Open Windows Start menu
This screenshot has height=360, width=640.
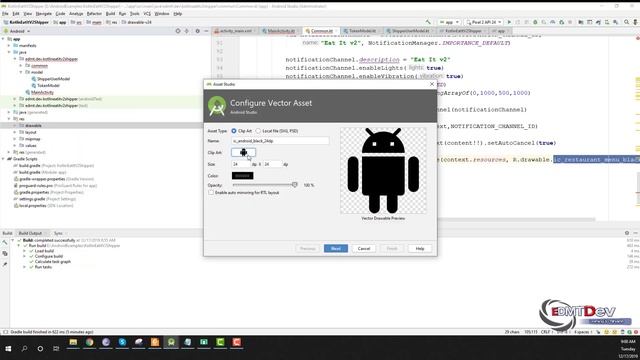(8, 349)
